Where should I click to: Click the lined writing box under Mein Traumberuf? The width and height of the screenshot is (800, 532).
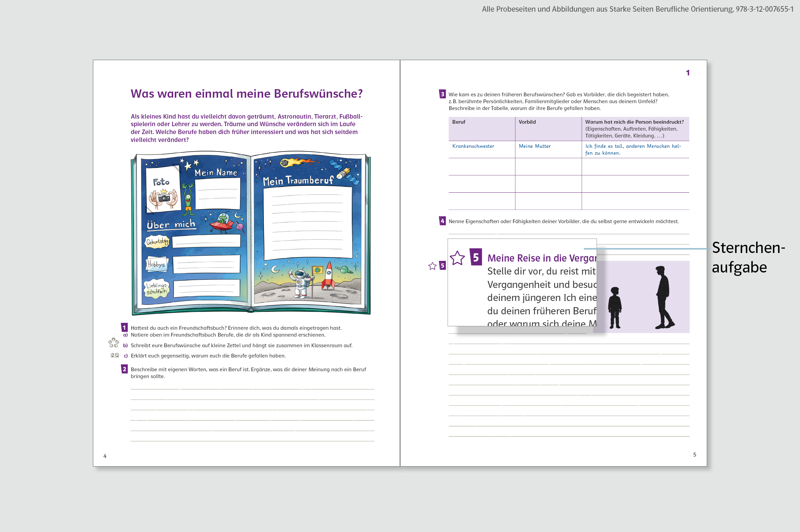[308, 223]
